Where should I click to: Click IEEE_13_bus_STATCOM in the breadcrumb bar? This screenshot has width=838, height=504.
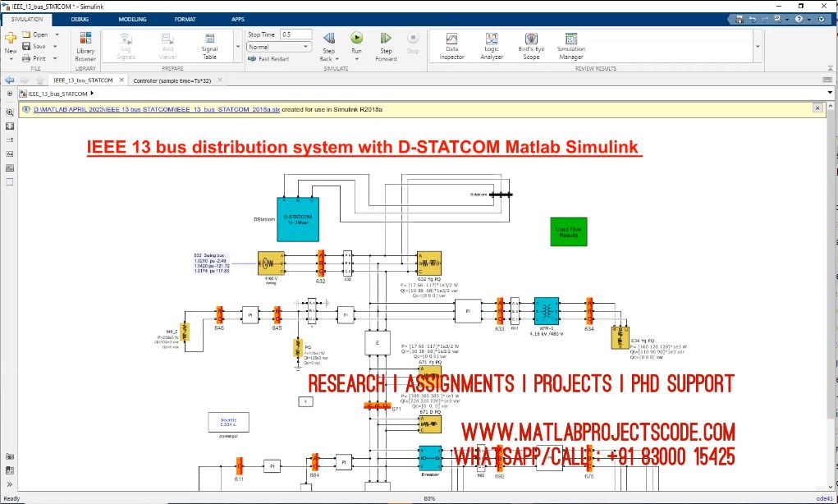57,94
